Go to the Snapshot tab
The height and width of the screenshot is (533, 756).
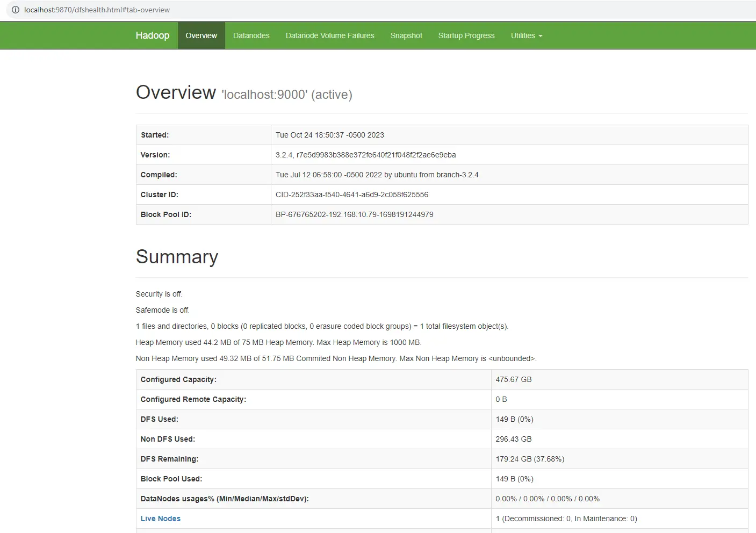click(x=406, y=35)
